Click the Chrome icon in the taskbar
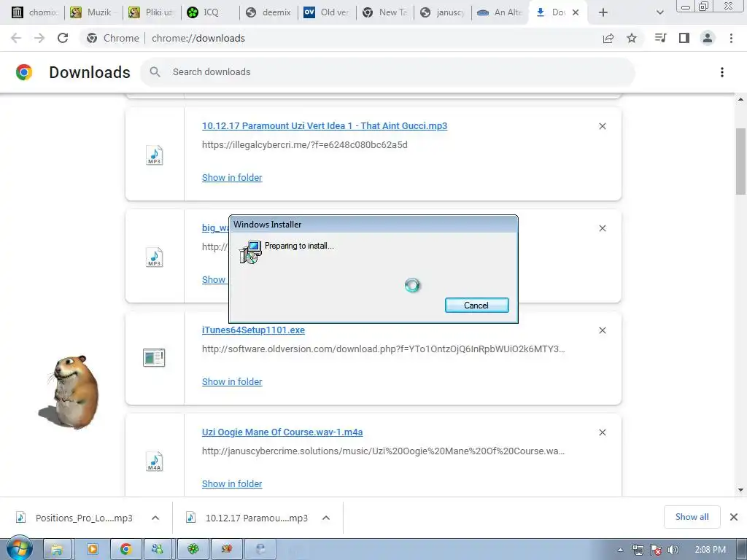Screen dimensions: 747x560 tap(125, 549)
